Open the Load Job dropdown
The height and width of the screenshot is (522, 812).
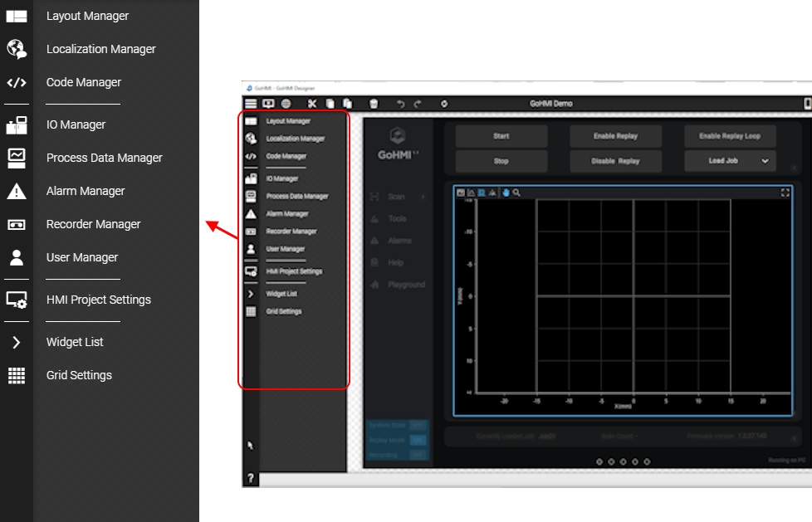click(x=730, y=161)
